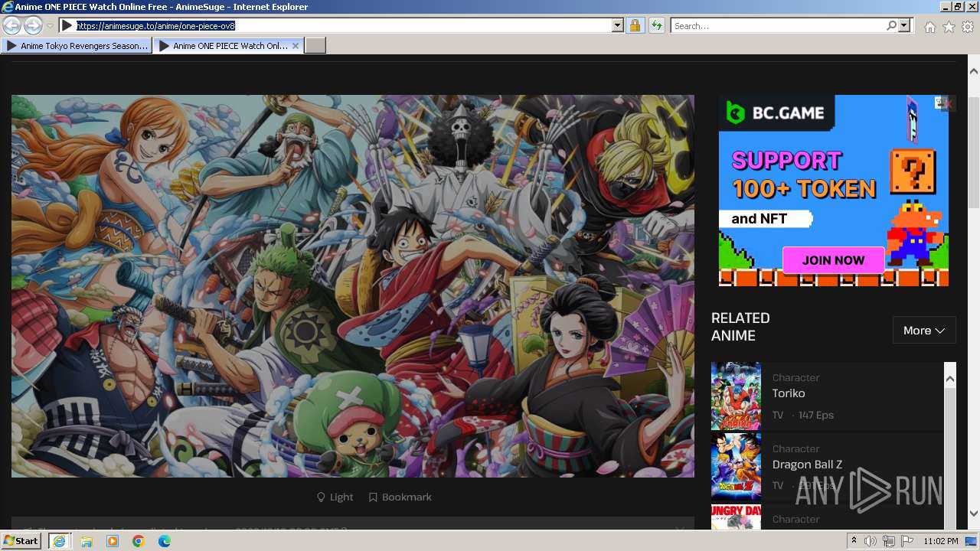Click the 147 Eps text under Toriko
Viewport: 980px width, 551px height.
tap(815, 415)
